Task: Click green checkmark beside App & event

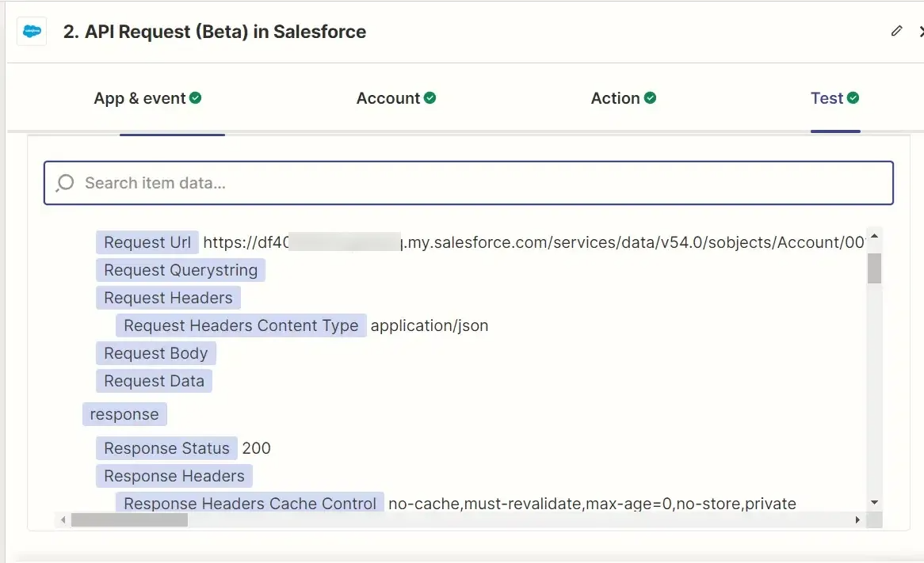Action: (196, 97)
